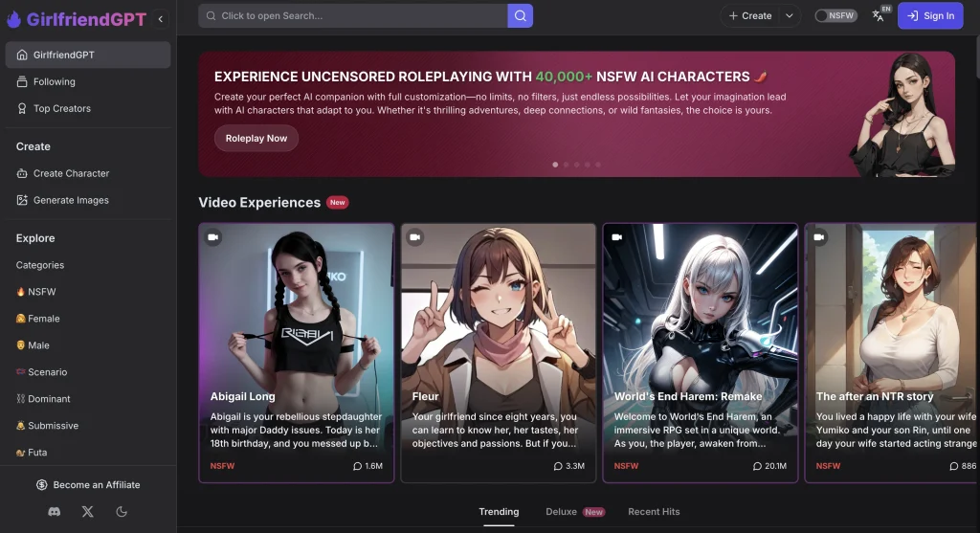Click the banner character illustration
980x533 pixels.
pos(903,114)
